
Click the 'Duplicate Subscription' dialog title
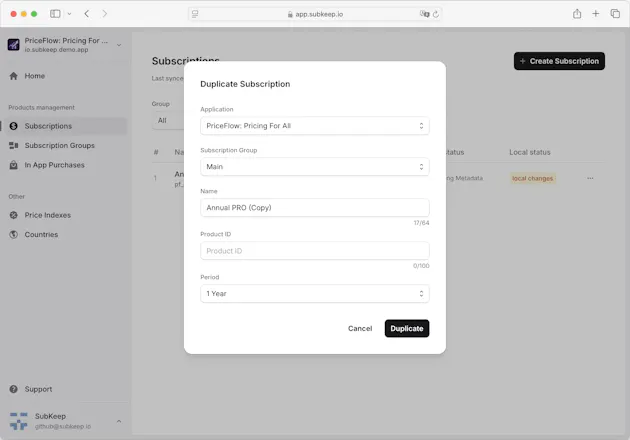[x=245, y=84]
